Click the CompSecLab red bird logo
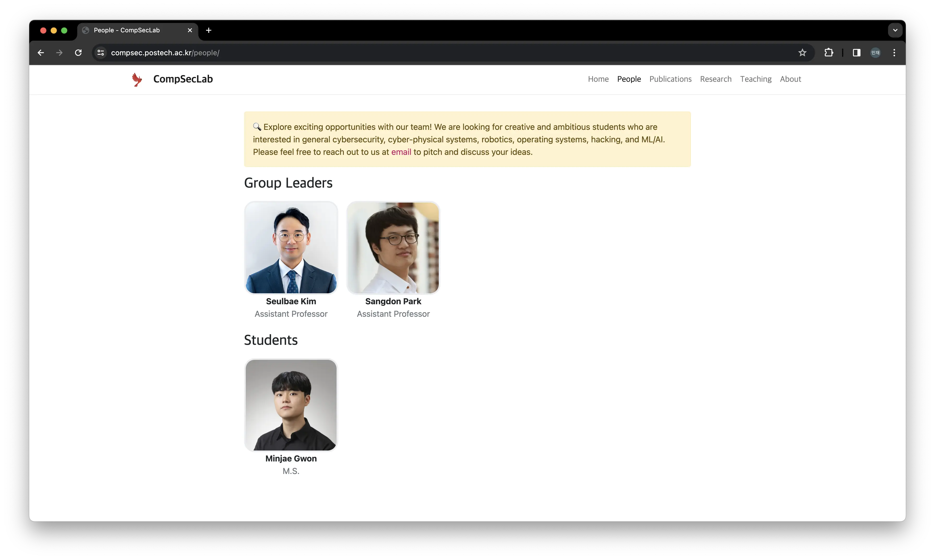The image size is (935, 560). [x=137, y=79]
